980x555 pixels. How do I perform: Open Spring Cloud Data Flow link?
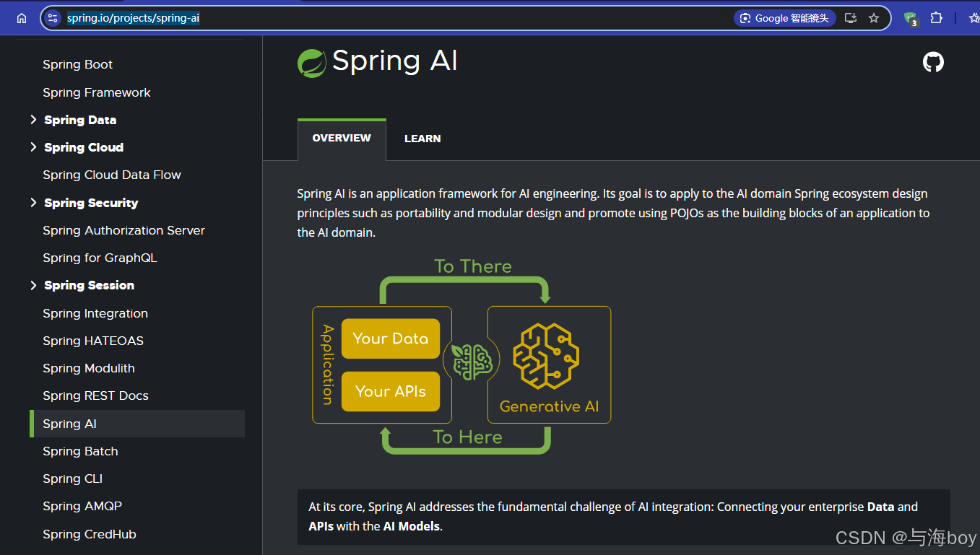(x=112, y=175)
